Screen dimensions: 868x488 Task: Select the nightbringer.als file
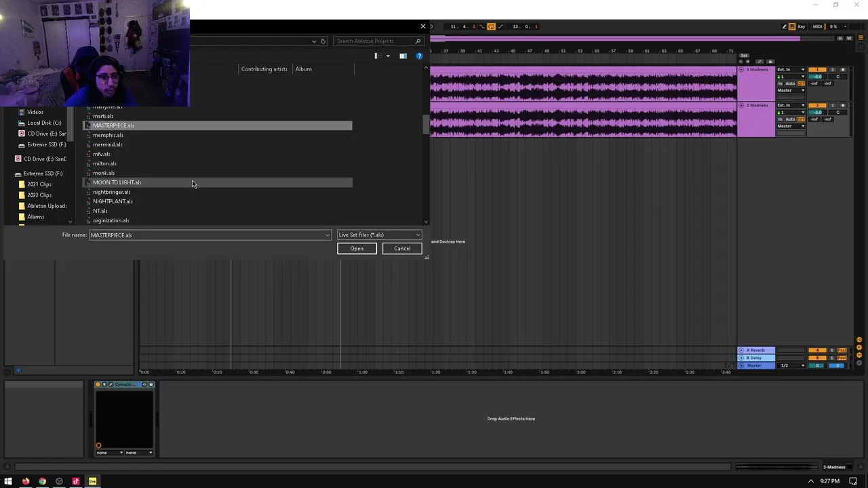(x=111, y=192)
